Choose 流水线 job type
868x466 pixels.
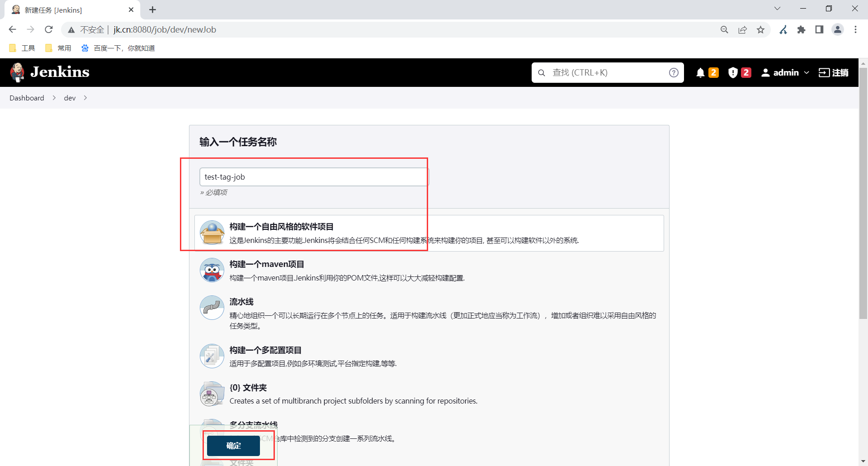pos(429,313)
